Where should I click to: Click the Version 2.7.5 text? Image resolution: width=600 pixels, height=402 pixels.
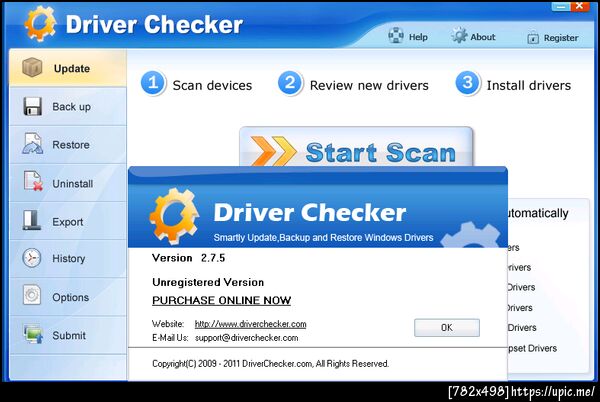click(x=188, y=258)
